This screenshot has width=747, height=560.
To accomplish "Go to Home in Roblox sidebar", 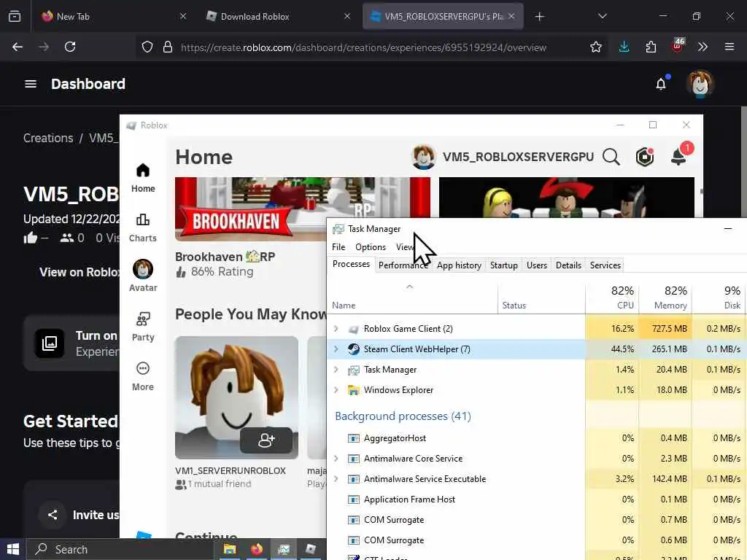I will coord(143,178).
